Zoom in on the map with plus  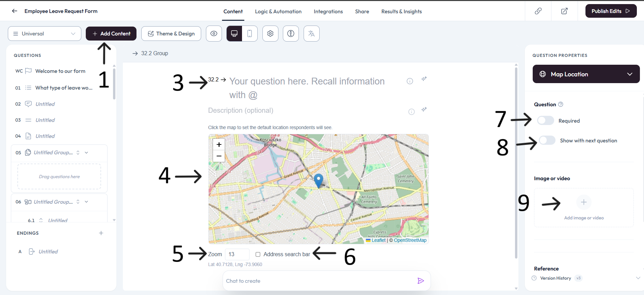tap(219, 144)
